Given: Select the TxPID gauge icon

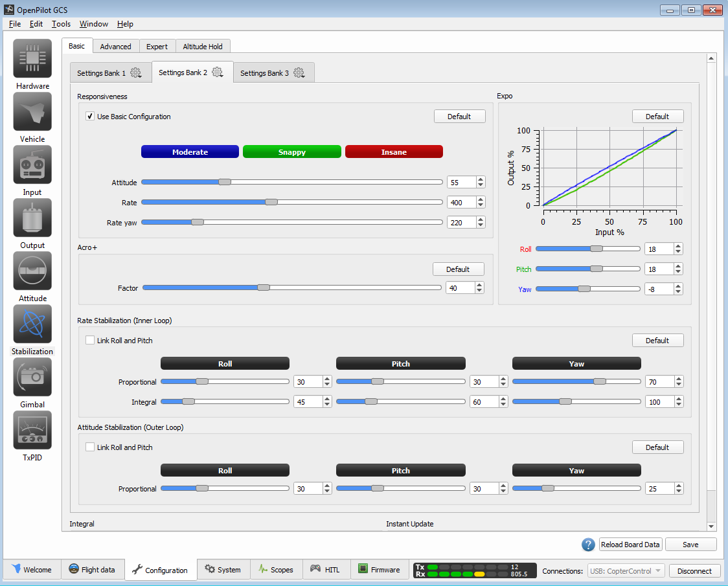Looking at the screenshot, I should tap(32, 431).
